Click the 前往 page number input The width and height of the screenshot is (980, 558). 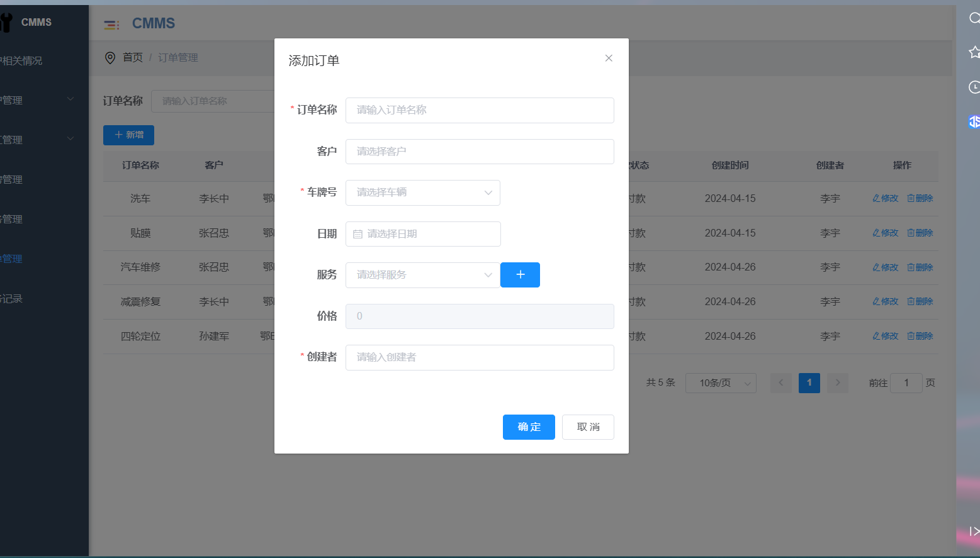click(906, 383)
